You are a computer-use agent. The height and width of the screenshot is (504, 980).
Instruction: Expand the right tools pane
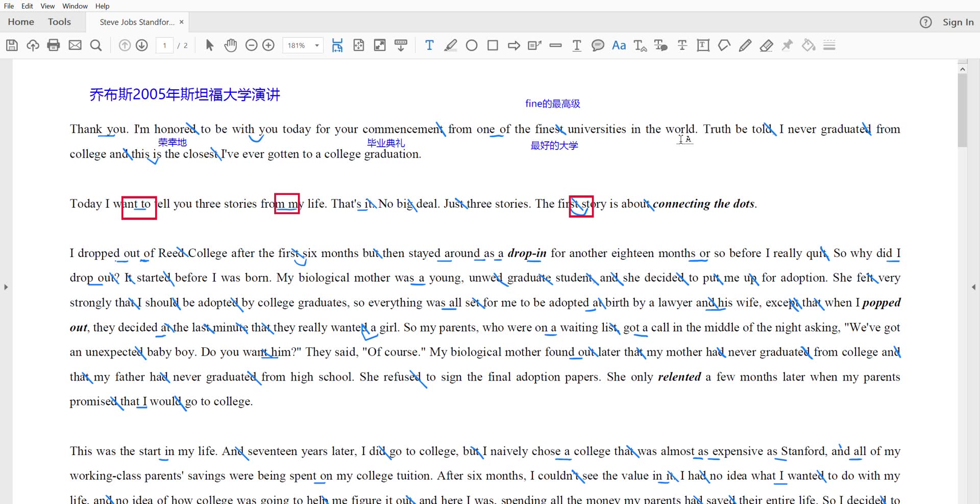pyautogui.click(x=974, y=287)
